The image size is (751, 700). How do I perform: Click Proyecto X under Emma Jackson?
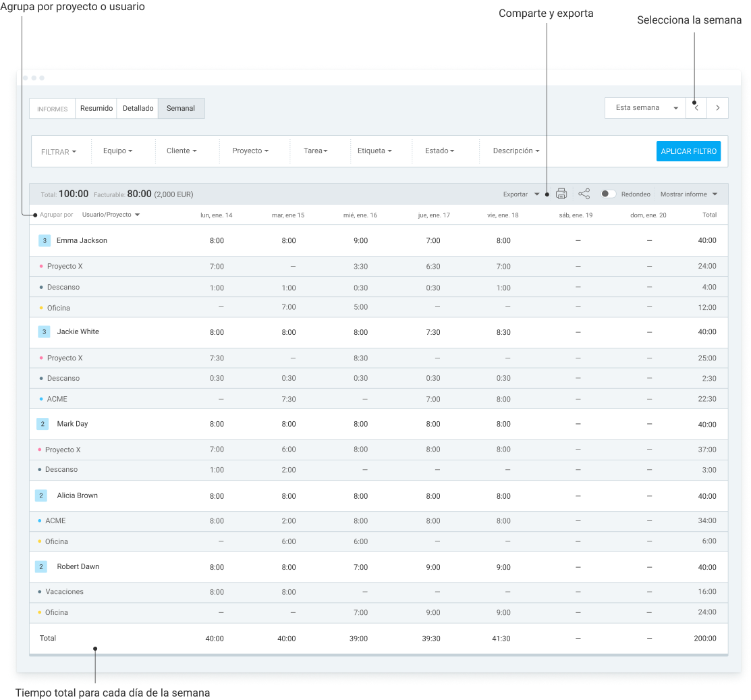coord(65,267)
